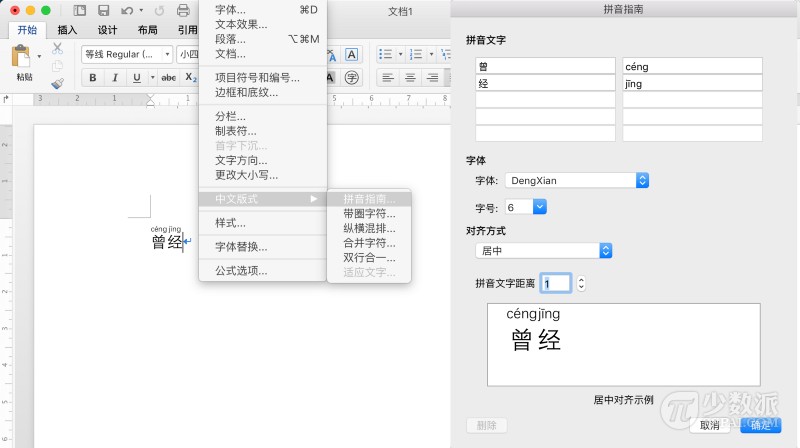Screen dimensions: 800x448
Task: Switch to the 开始 tab
Action: click(27, 30)
